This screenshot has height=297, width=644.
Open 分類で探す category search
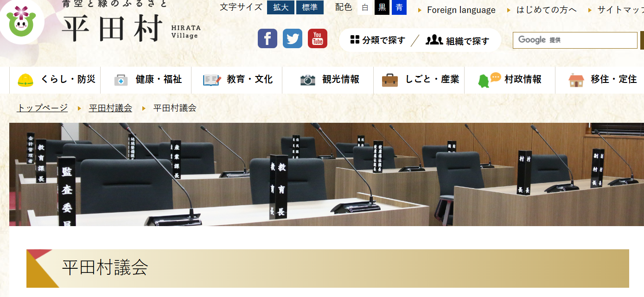pos(378,40)
